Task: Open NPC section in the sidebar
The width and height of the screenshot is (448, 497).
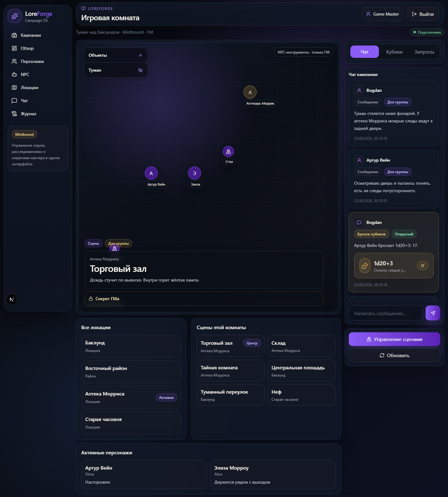Action: point(38,74)
